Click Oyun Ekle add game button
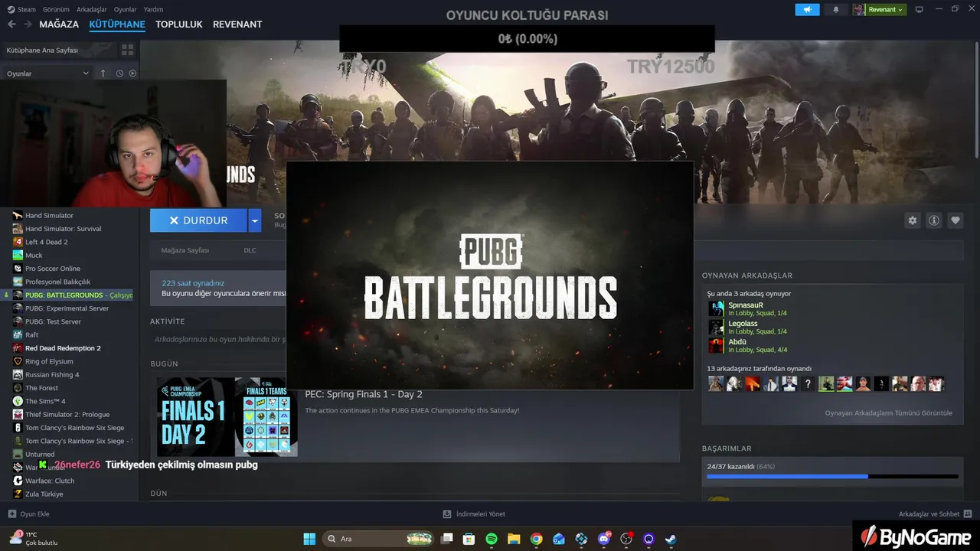 click(28, 514)
